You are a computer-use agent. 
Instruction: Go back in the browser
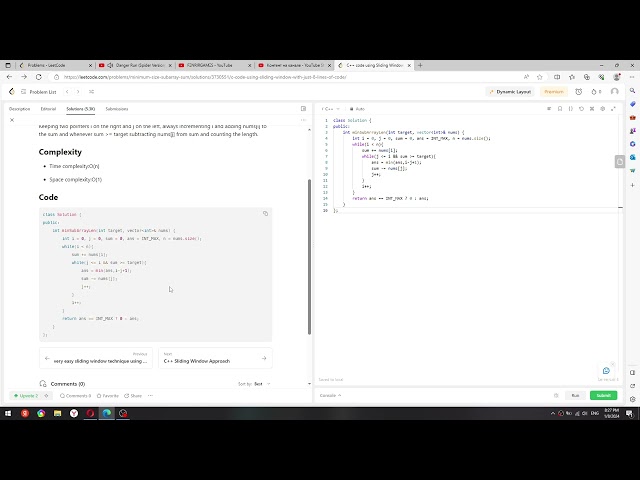point(9,77)
